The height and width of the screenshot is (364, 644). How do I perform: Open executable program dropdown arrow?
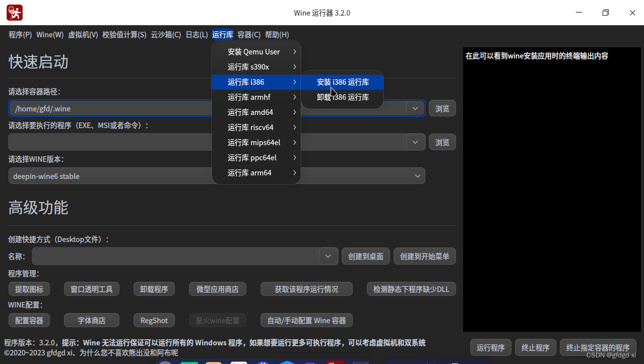click(415, 142)
